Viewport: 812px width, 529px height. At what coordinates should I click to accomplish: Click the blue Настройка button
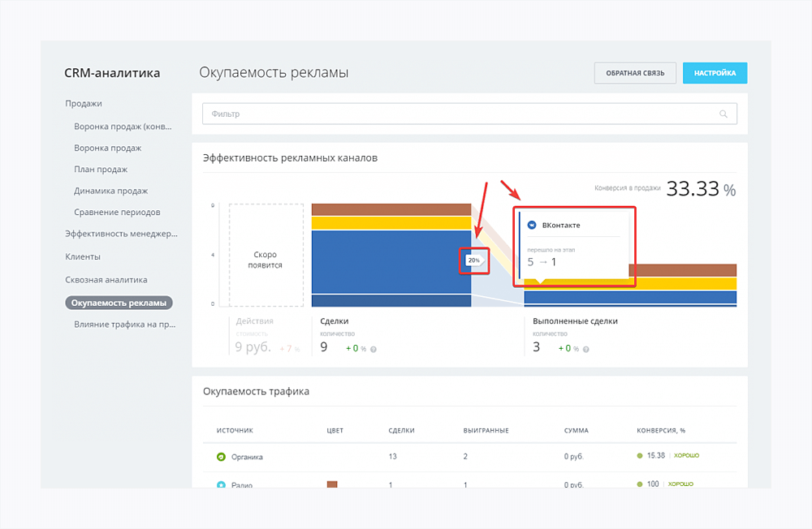(x=715, y=73)
